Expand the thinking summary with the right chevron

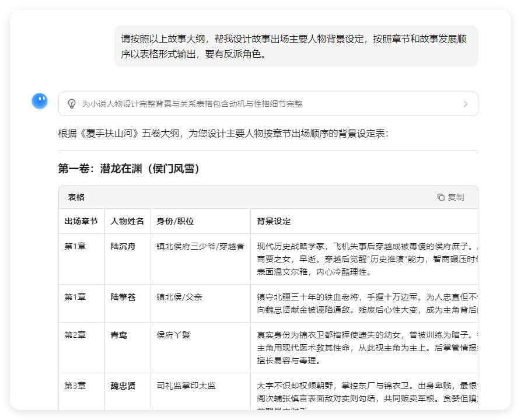(x=466, y=103)
